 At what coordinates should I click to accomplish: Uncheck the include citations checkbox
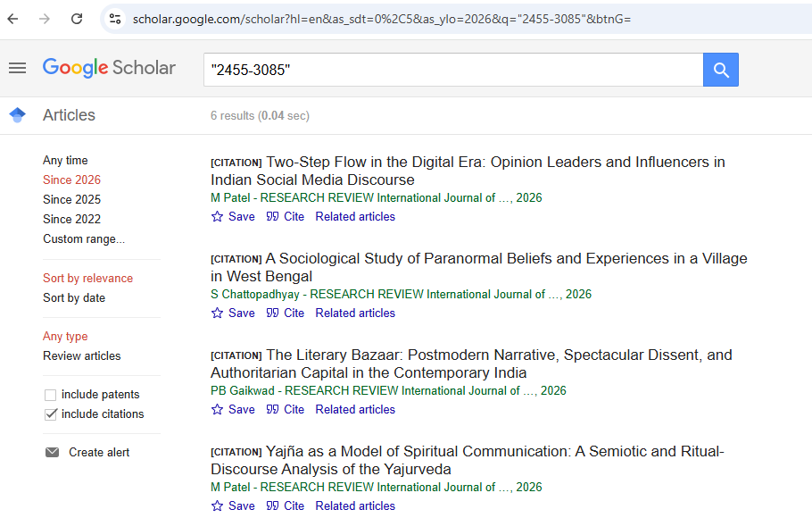pos(51,414)
